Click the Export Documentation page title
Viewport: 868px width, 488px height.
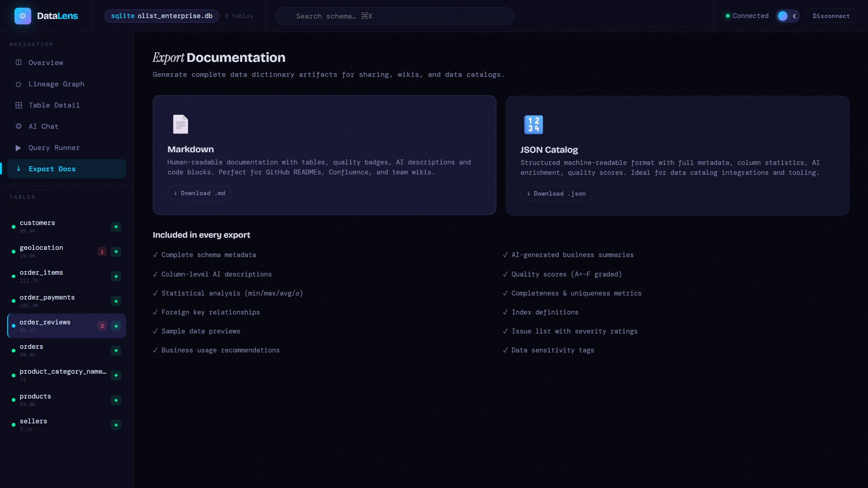click(219, 57)
